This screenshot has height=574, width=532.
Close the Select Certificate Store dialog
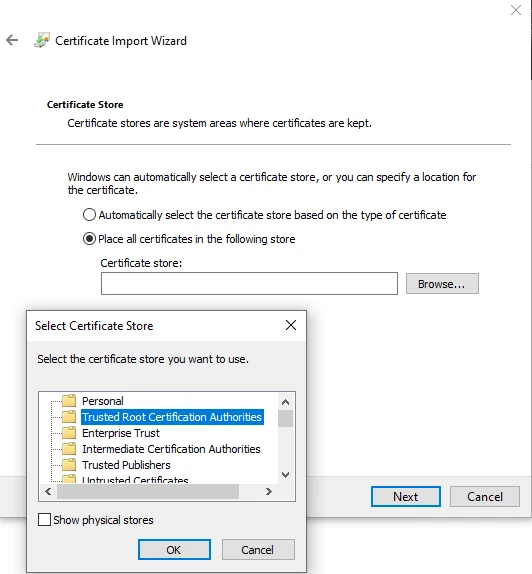click(291, 325)
